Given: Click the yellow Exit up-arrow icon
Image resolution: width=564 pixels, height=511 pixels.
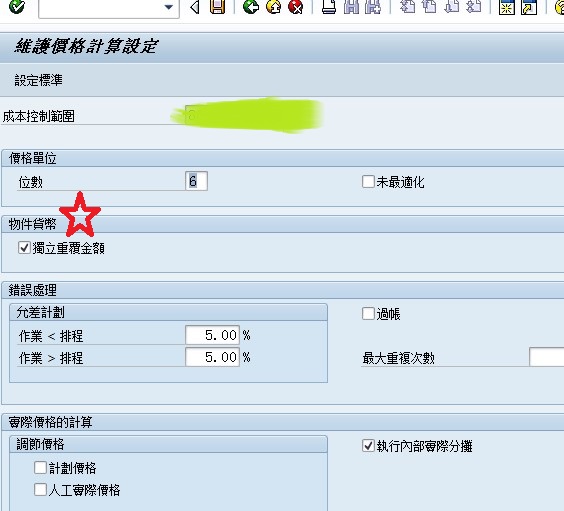Looking at the screenshot, I should coord(273,6).
